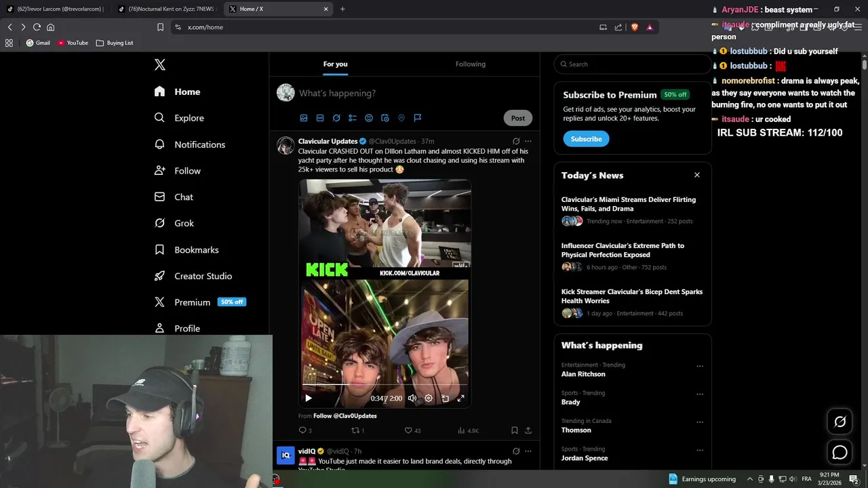The height and width of the screenshot is (488, 868).
Task: Schedule the post with calendar icon
Action: tap(385, 118)
